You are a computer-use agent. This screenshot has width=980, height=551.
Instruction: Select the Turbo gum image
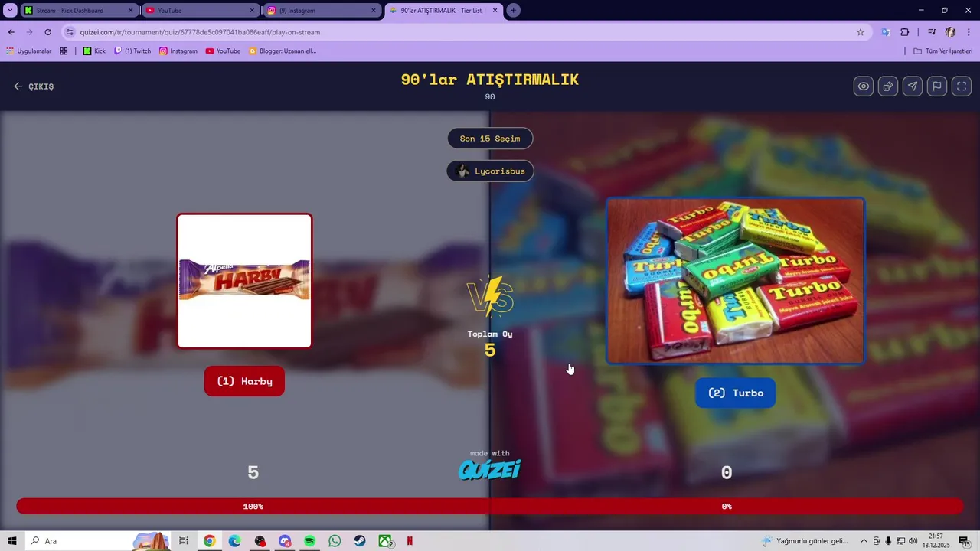(735, 281)
